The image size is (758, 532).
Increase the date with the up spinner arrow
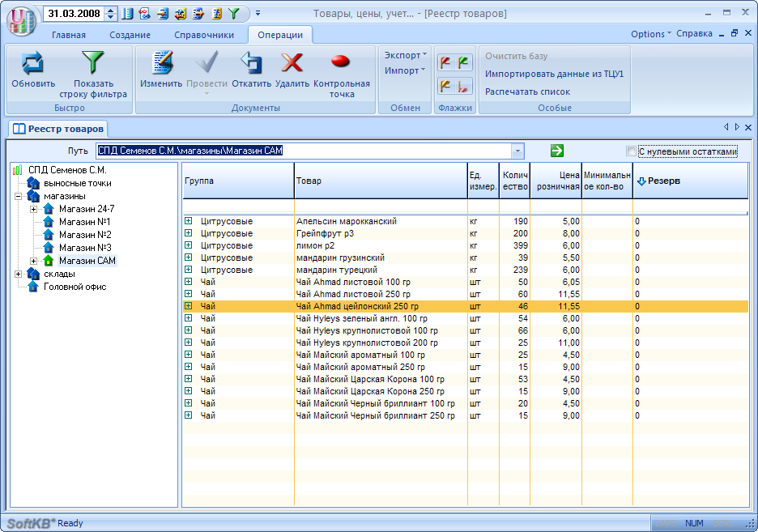tap(111, 11)
